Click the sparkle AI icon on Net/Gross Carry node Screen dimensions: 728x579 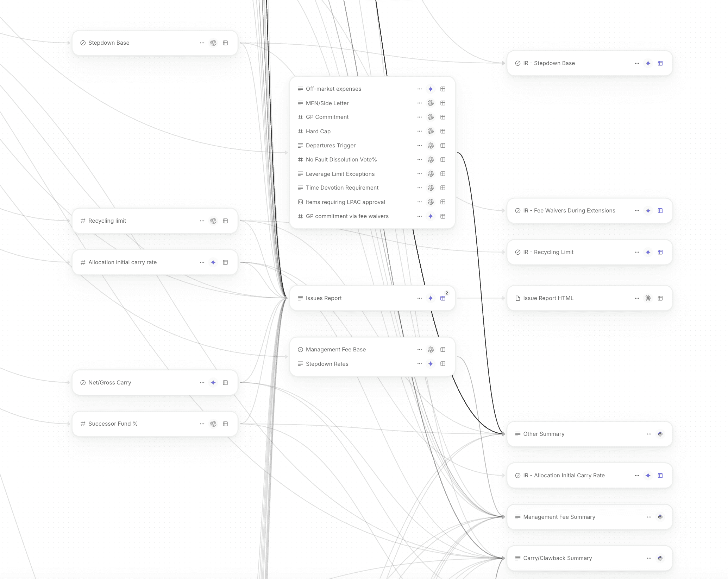tap(213, 383)
